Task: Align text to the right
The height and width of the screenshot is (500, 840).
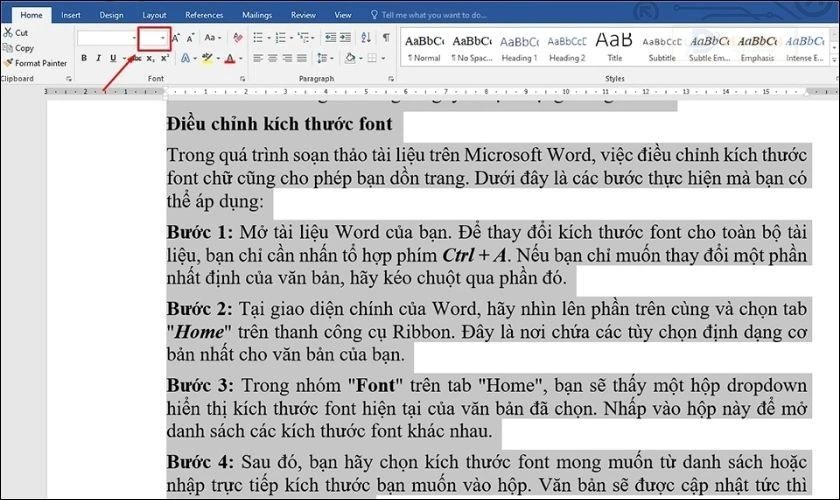Action: click(288, 58)
